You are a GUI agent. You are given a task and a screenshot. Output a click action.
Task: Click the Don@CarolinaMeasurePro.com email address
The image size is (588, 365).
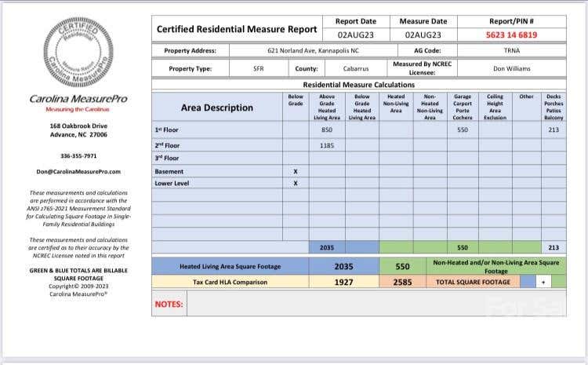[x=78, y=172]
